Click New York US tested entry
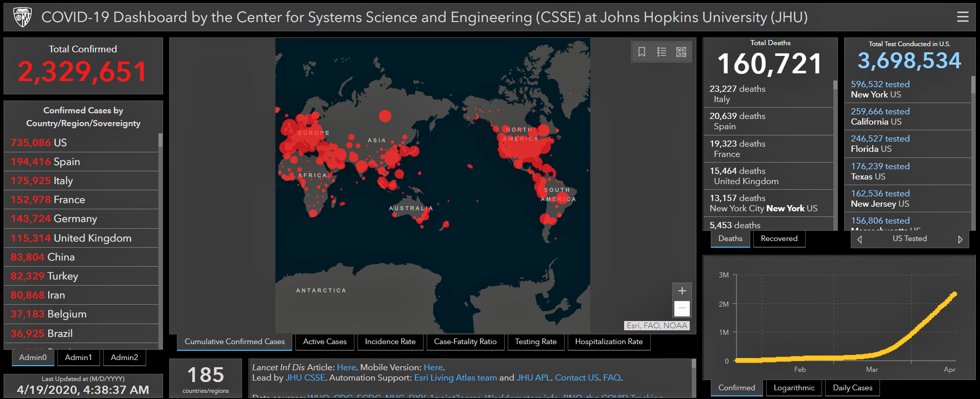The height and width of the screenshot is (399, 980). [908, 89]
